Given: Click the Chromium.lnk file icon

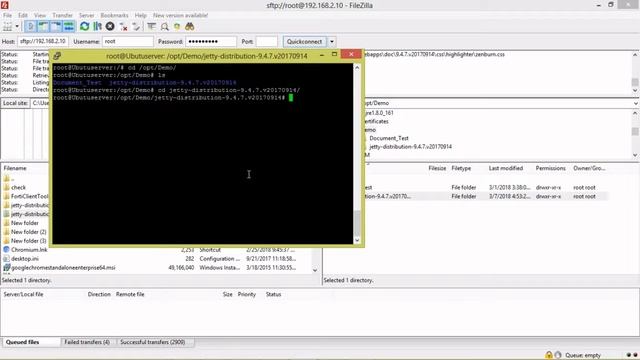Looking at the screenshot, I should point(6,249).
